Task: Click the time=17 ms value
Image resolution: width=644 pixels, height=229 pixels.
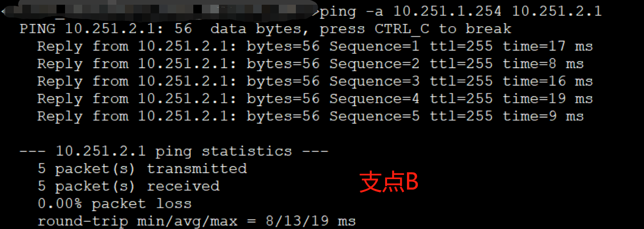Action: [548, 47]
